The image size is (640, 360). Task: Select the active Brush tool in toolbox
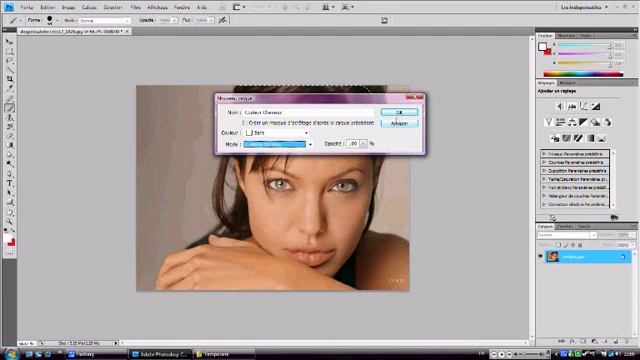[9, 108]
